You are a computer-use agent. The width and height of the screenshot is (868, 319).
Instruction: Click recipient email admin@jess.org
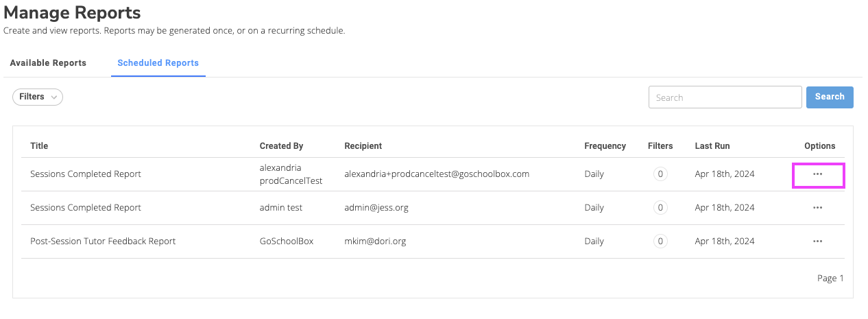tap(376, 208)
